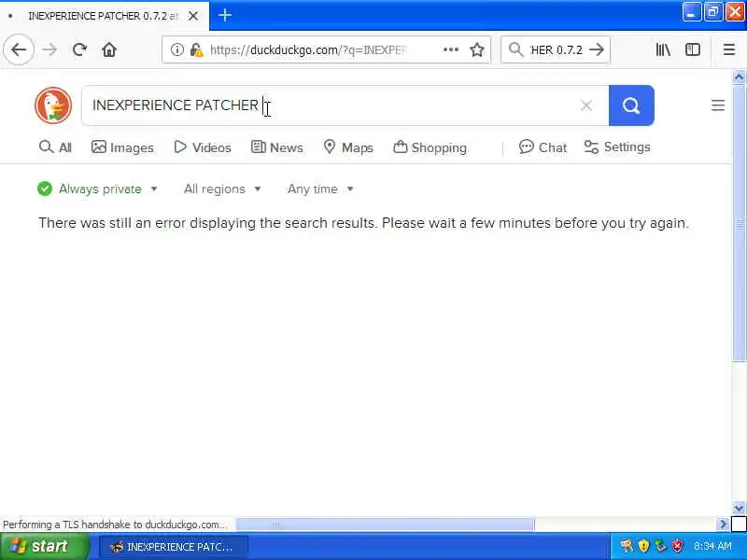Expand the Any time filter dropdown
Image resolution: width=747 pixels, height=560 pixels.
(320, 189)
